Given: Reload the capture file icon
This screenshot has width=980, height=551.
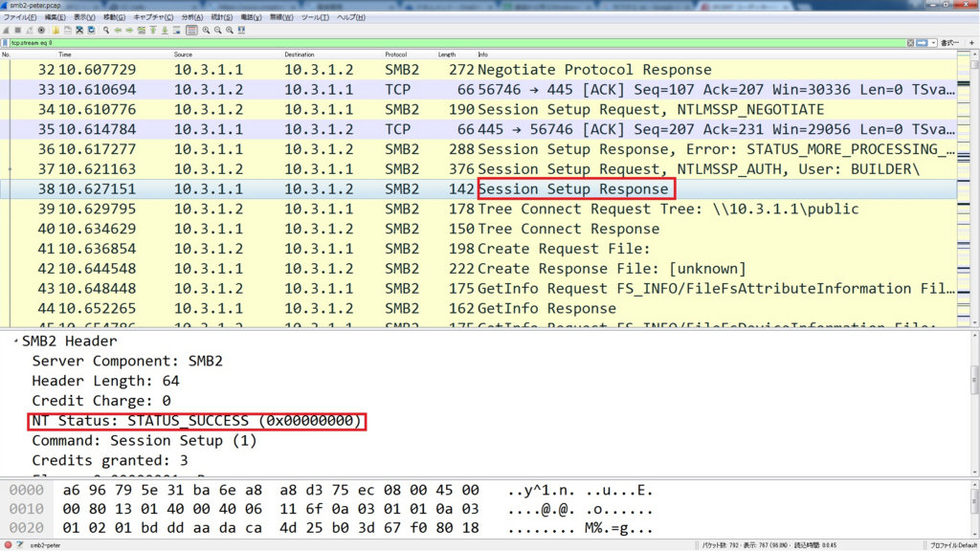Looking at the screenshot, I should click(91, 30).
